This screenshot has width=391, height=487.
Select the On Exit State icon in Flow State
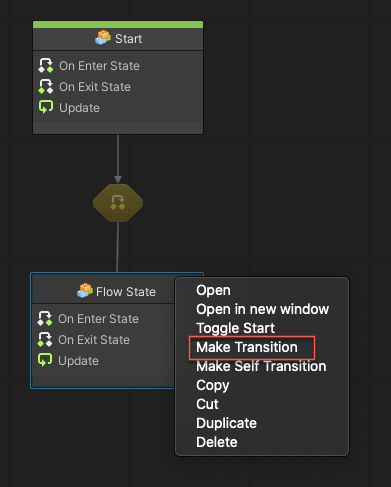[45, 340]
